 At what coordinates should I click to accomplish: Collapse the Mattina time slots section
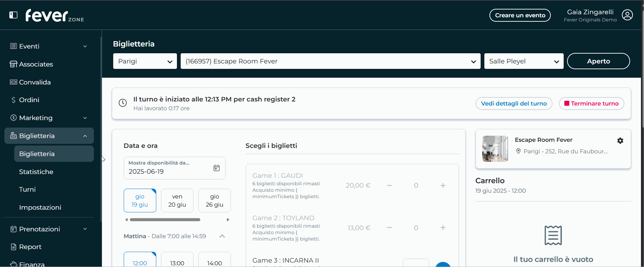click(x=222, y=236)
